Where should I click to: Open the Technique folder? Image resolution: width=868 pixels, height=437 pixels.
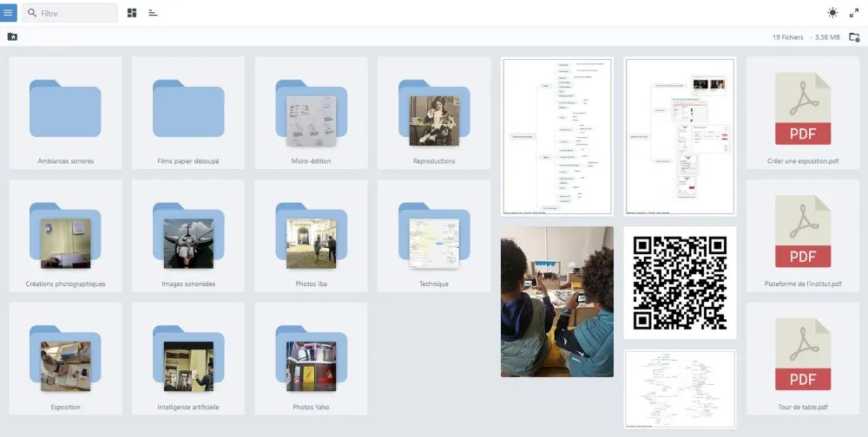(x=434, y=236)
